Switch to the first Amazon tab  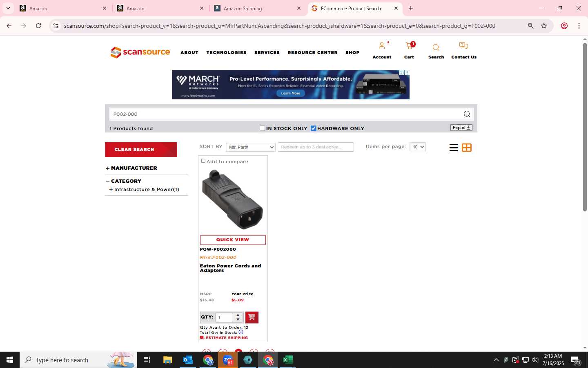coord(63,8)
